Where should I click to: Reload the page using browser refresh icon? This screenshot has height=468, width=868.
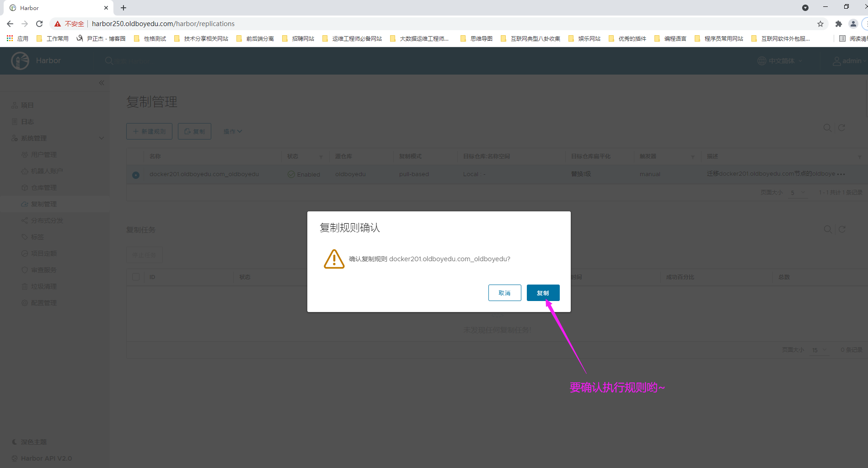coord(39,24)
